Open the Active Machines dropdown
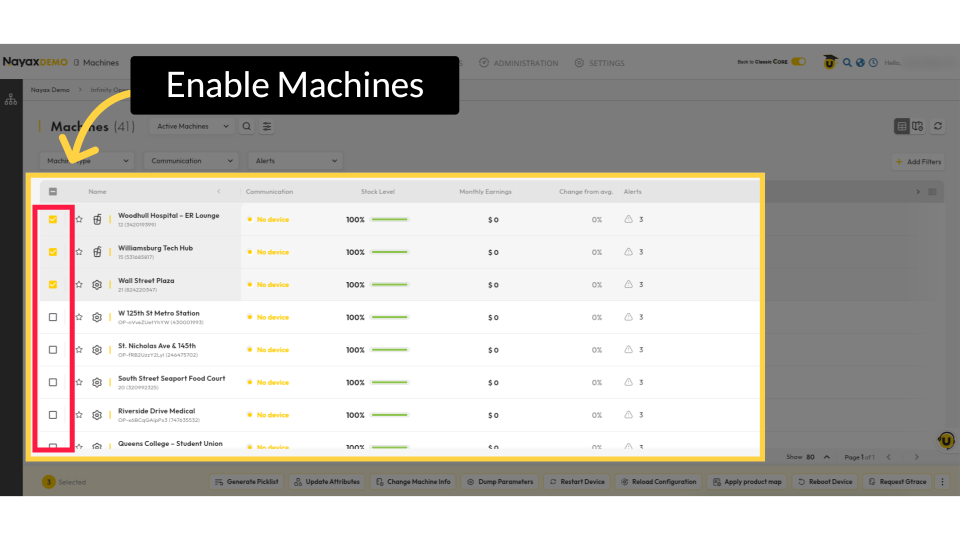 tap(193, 127)
